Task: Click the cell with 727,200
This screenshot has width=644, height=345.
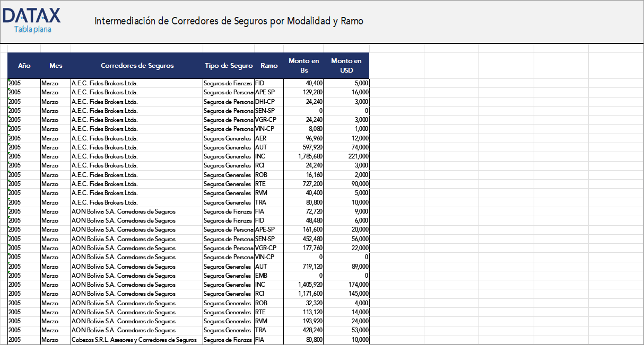Action: (x=303, y=184)
